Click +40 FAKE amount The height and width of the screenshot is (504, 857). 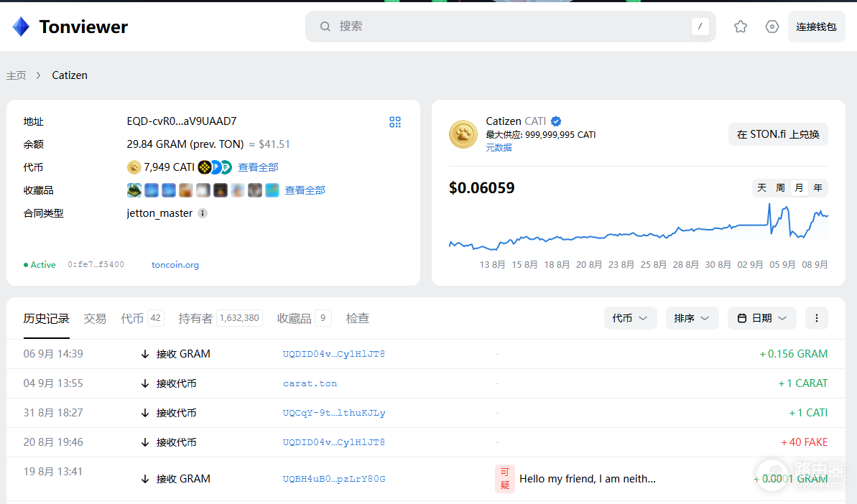coord(805,442)
